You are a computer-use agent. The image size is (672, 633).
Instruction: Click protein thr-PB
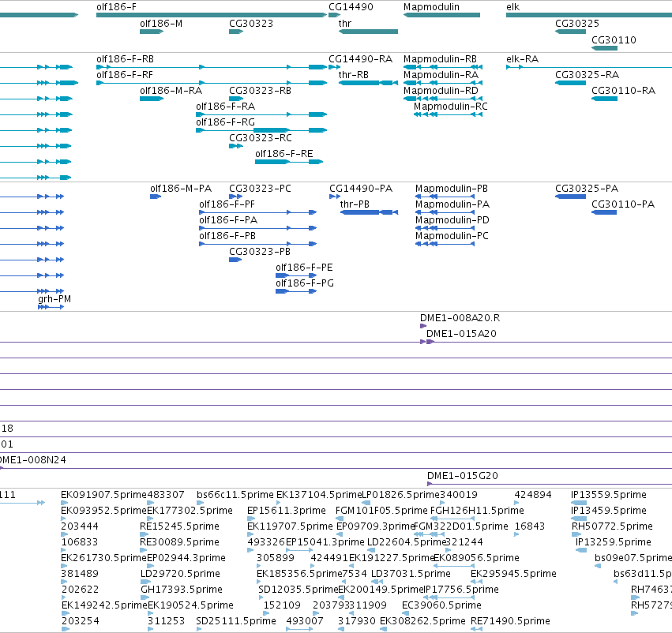369,212
